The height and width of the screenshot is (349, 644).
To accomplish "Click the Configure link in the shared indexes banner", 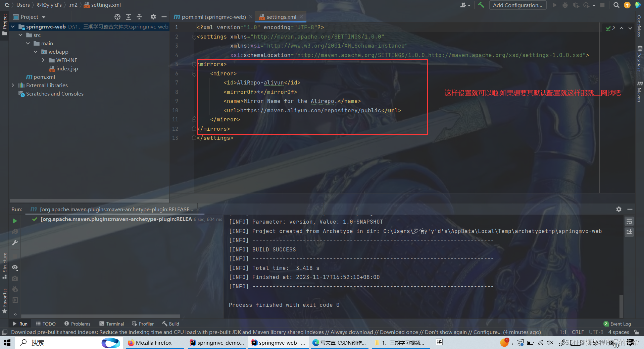I will click(x=487, y=332).
